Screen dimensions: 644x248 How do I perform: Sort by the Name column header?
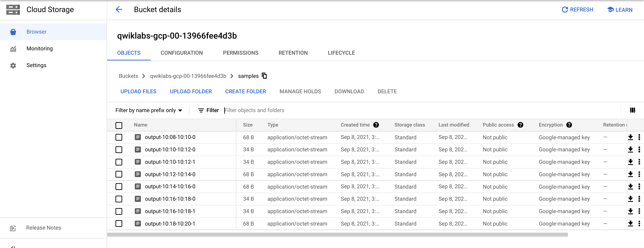coord(141,125)
